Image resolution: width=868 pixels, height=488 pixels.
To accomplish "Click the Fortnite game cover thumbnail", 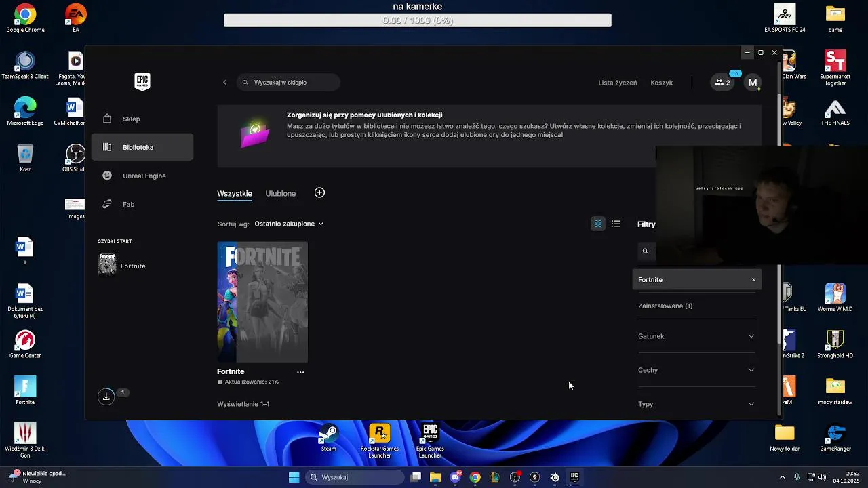I will point(262,302).
